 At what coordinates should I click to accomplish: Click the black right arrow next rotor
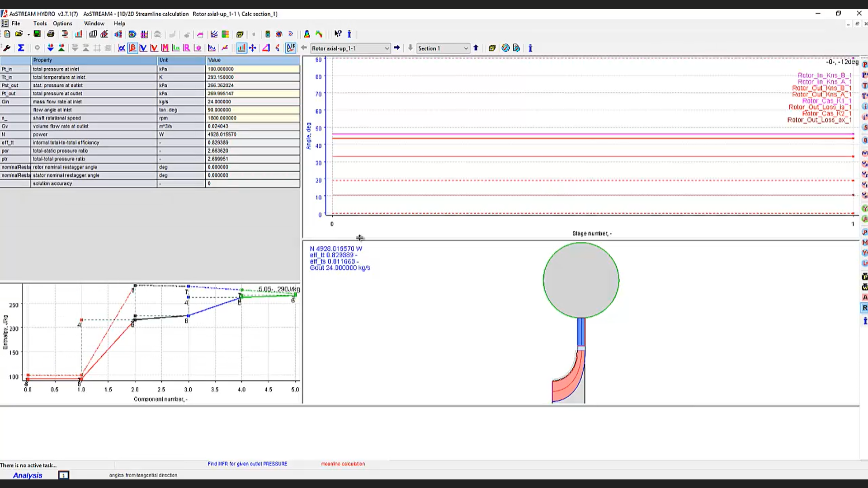397,48
